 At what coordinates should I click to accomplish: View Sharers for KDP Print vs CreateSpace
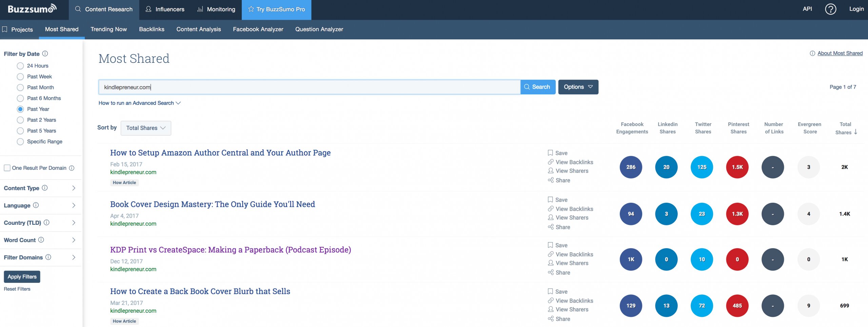568,263
